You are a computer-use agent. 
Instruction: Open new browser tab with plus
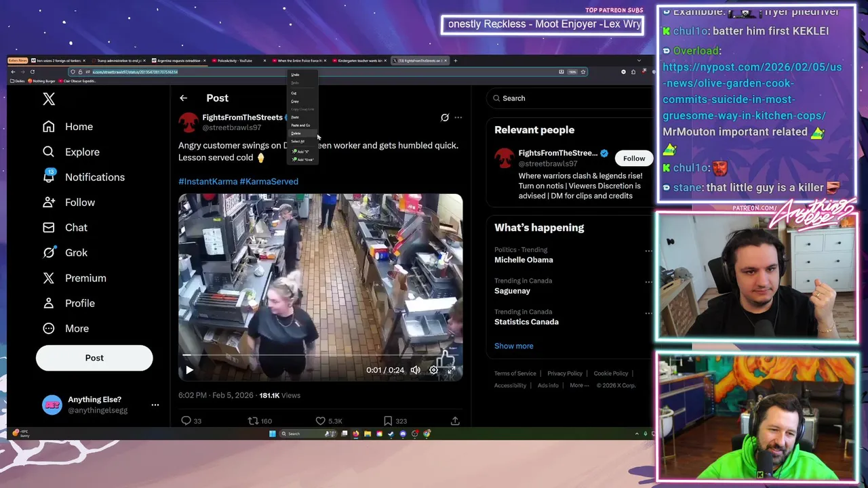pos(455,60)
